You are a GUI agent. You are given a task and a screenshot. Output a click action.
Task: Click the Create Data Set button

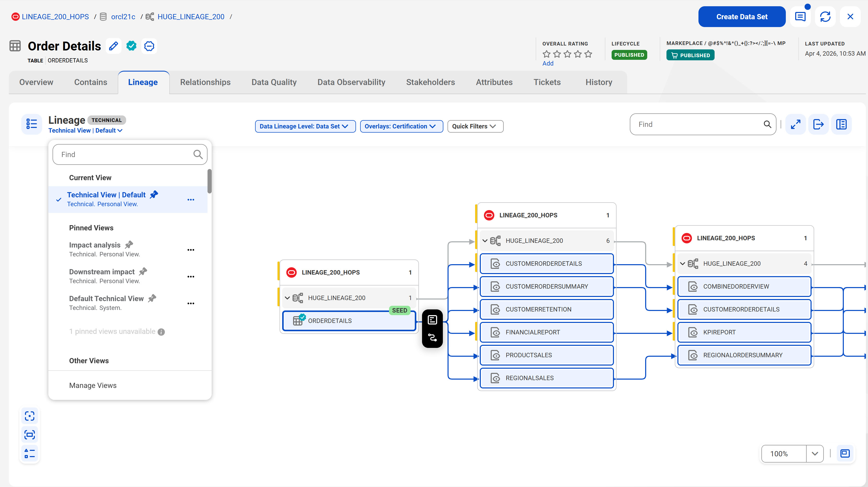[742, 17]
